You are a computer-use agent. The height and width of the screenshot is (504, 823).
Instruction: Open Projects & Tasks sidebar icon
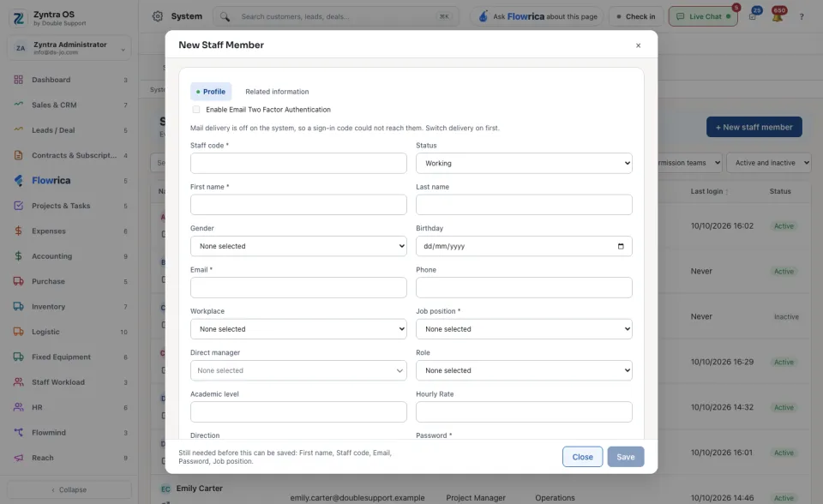18,206
